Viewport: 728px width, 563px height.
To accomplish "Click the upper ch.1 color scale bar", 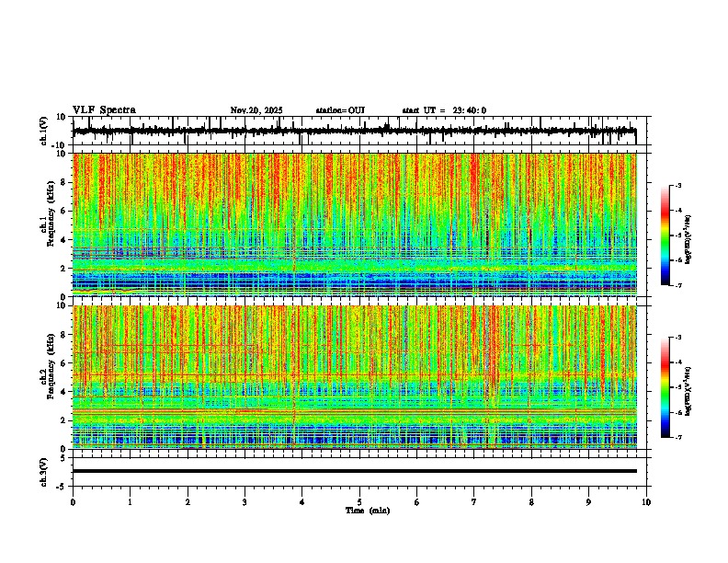I will click(665, 236).
